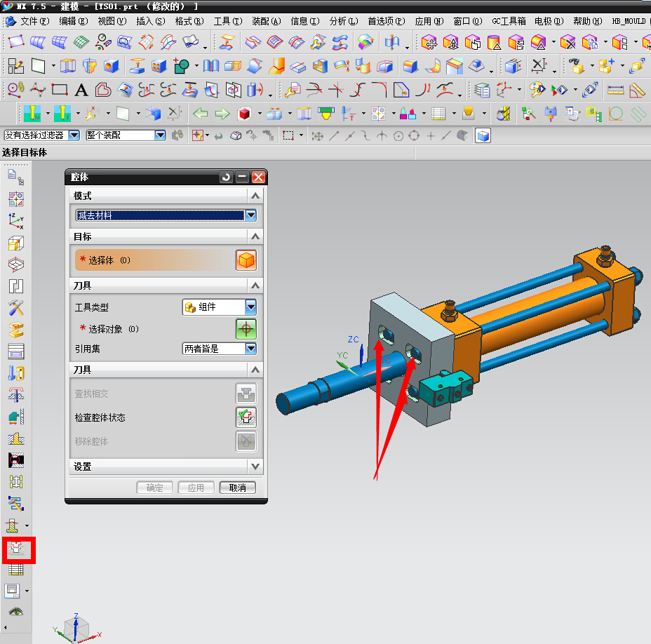Click the green circle icon in toolbar
Image resolution: width=651 pixels, height=644 pixels.
coord(616,114)
